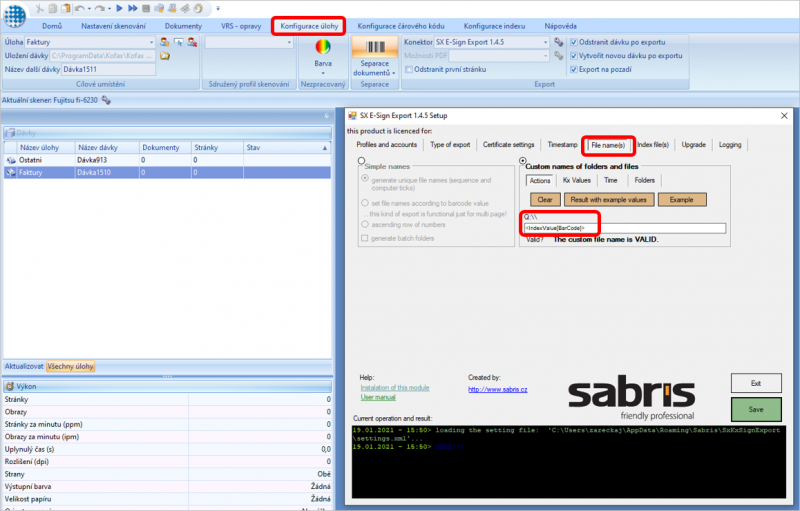Open the Certificate settings tab
The image size is (800, 511).
pyautogui.click(x=508, y=145)
